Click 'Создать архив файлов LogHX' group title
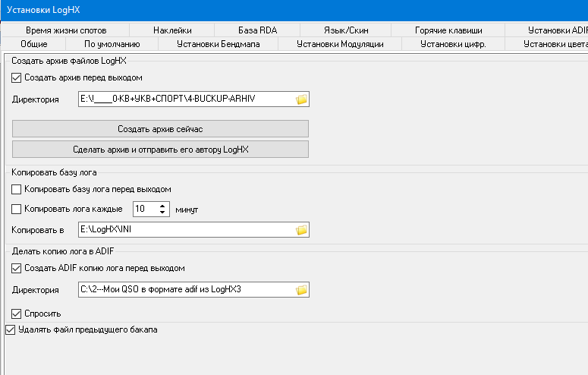 coord(69,61)
